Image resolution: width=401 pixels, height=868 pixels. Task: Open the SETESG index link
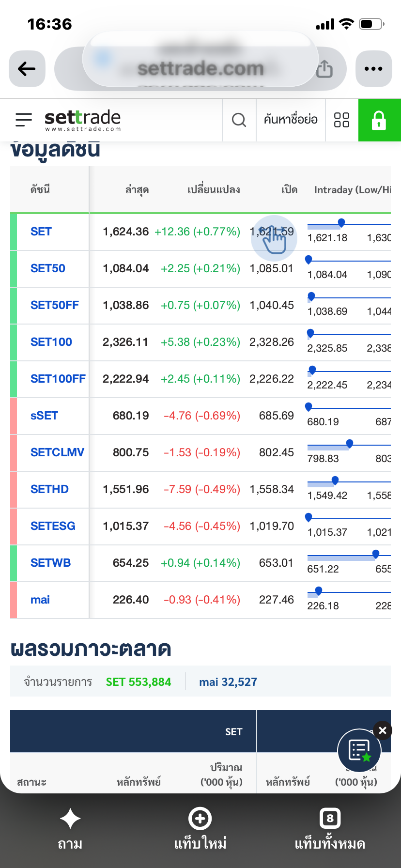(x=53, y=526)
